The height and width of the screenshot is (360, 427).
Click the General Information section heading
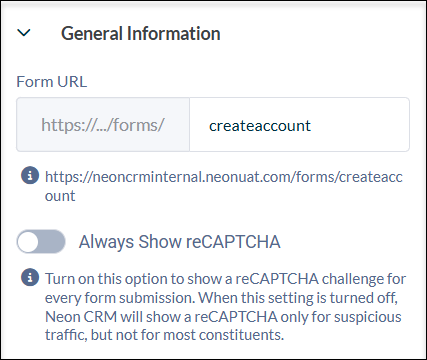click(x=141, y=34)
